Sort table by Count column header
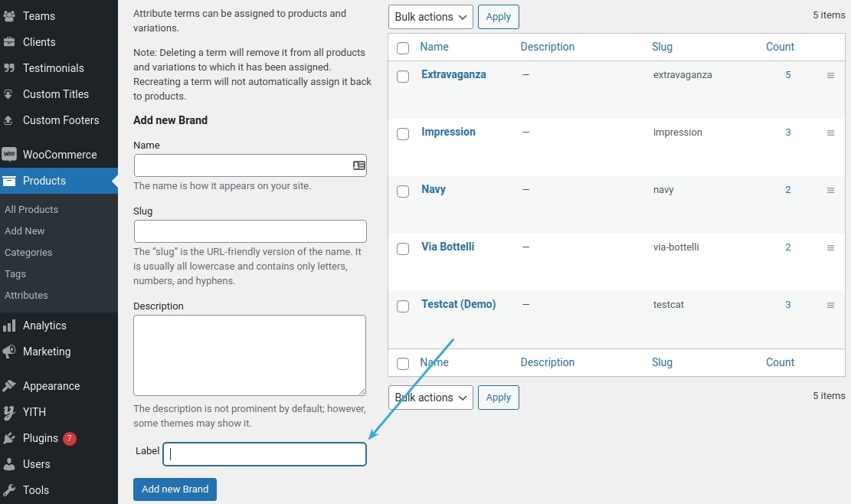Viewport: 851px width, 504px height. pos(780,47)
